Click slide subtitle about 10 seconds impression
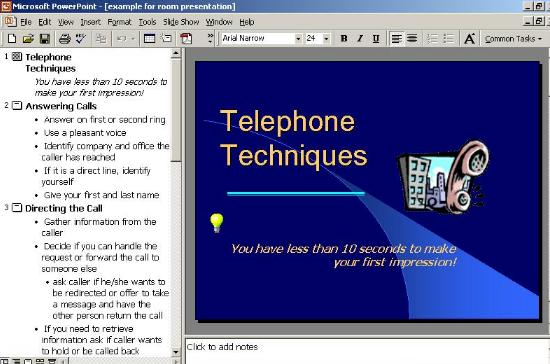Viewport: 550px width, 364px height. pyautogui.click(x=343, y=255)
